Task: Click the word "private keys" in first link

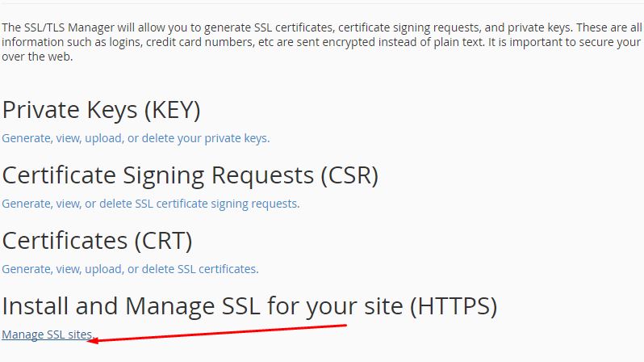Action: [x=236, y=138]
